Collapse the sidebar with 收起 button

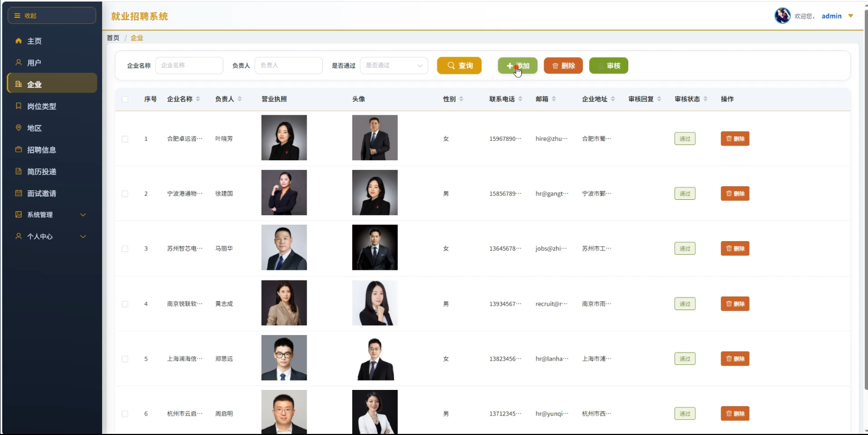click(52, 16)
